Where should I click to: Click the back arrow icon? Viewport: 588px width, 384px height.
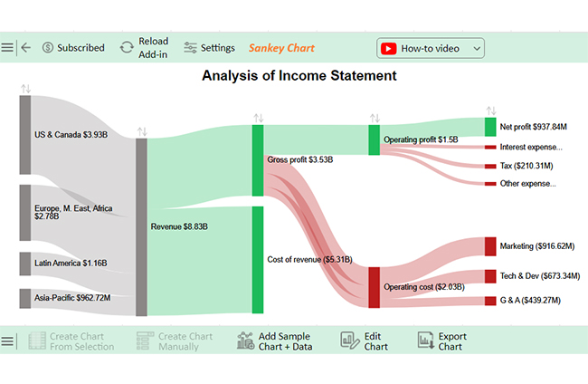pyautogui.click(x=26, y=48)
